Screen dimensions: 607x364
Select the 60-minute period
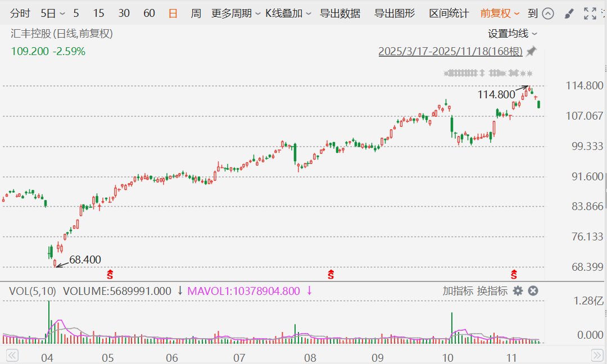click(x=149, y=13)
